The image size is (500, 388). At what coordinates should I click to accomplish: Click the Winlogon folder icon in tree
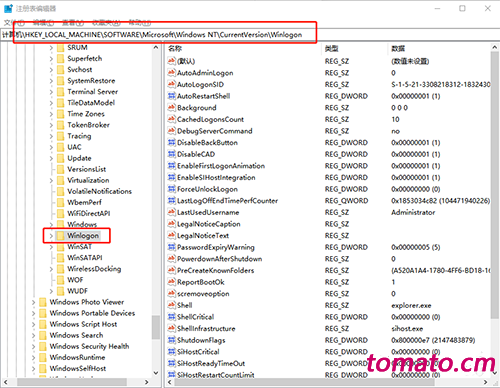click(60, 236)
